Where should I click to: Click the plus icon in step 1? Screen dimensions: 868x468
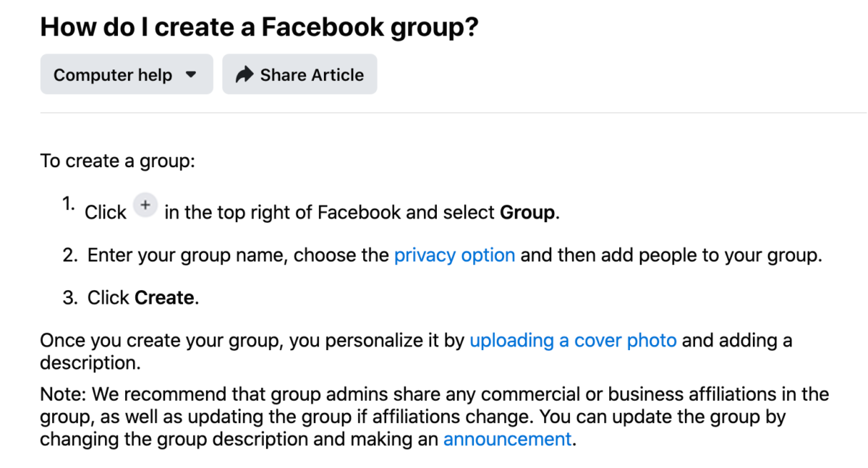(x=145, y=206)
